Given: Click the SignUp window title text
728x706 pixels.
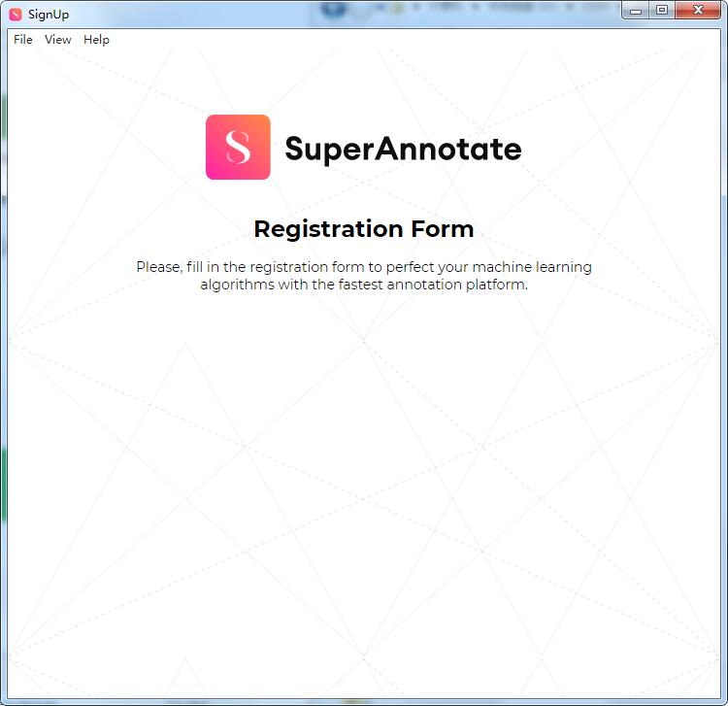Looking at the screenshot, I should coord(49,15).
